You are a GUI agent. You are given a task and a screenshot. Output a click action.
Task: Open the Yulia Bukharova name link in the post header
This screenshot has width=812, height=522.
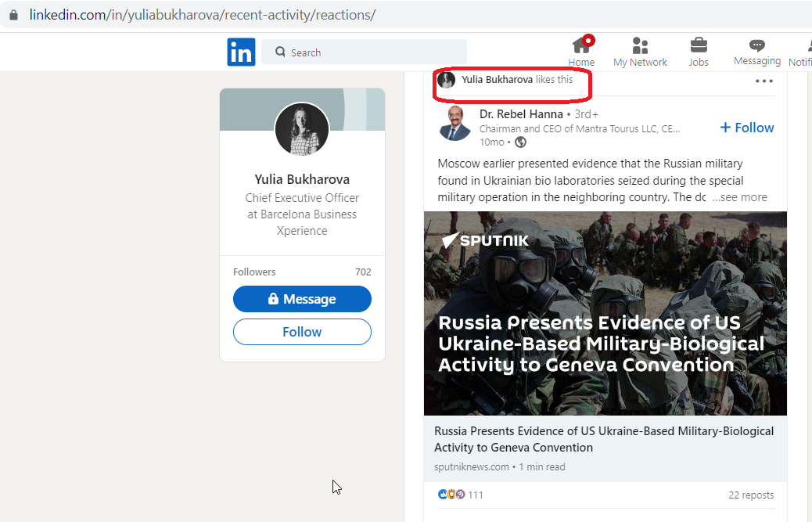click(x=498, y=79)
